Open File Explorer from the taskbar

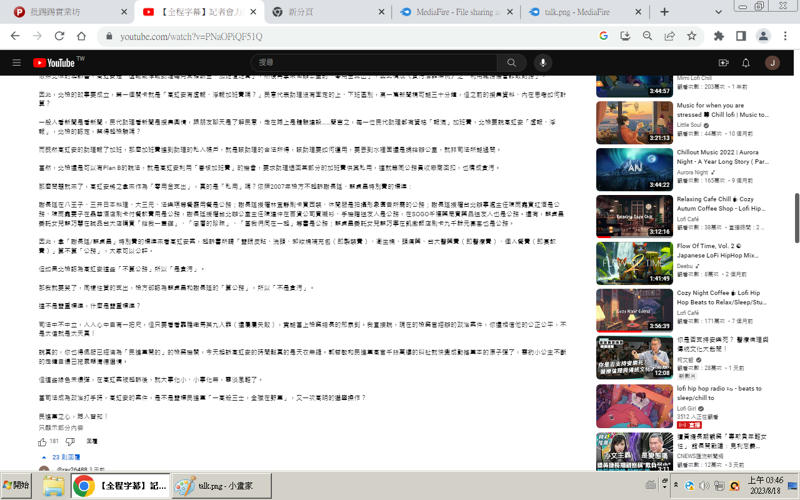point(53,486)
